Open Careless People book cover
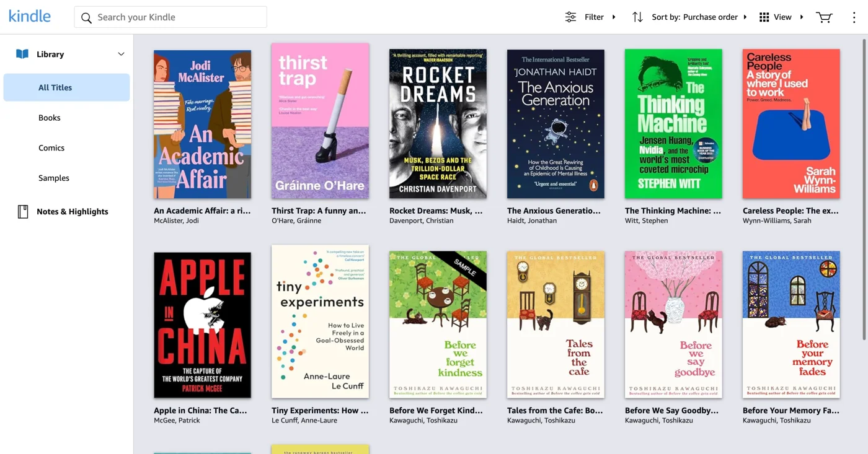 point(791,124)
